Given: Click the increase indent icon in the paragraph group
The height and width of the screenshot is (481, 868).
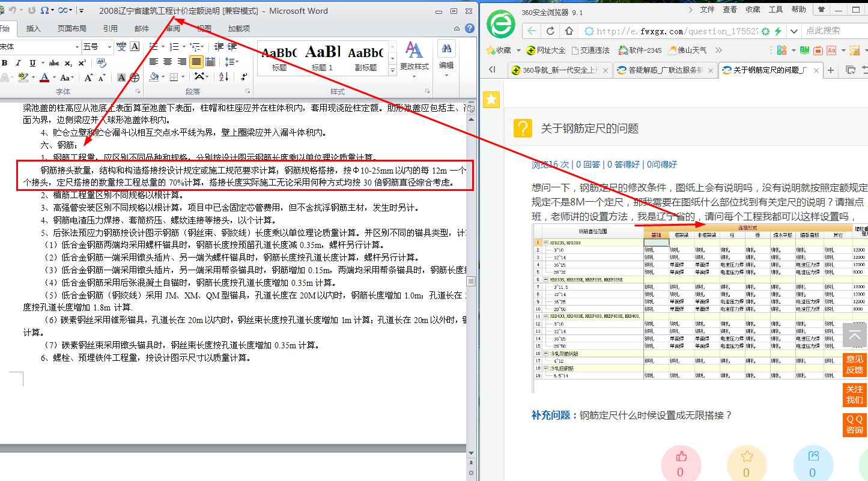Looking at the screenshot, I should (x=231, y=47).
